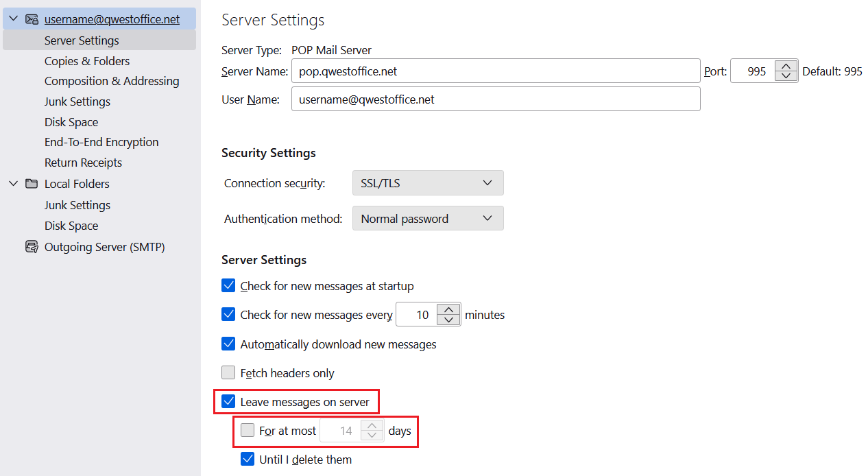Screen dimensions: 868x476
Task: Disable automatically downloading new messages
Action: point(228,344)
